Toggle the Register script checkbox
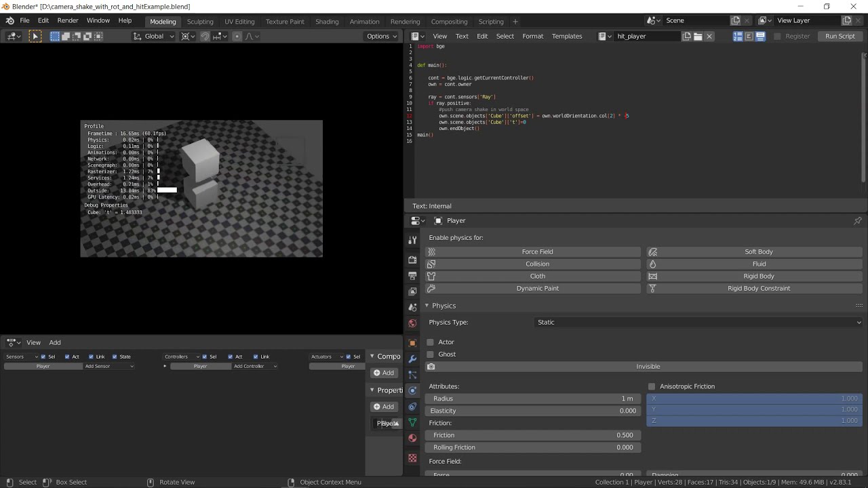868x488 pixels. pyautogui.click(x=777, y=36)
